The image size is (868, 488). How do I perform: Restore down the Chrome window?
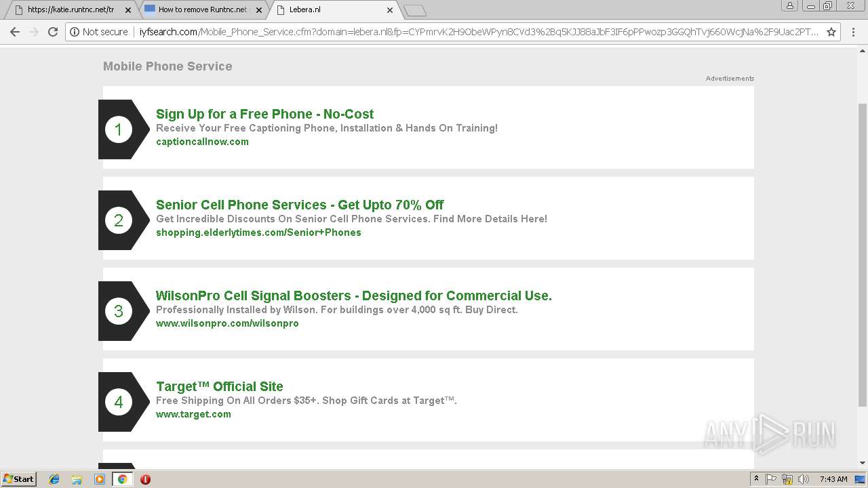[828, 5]
